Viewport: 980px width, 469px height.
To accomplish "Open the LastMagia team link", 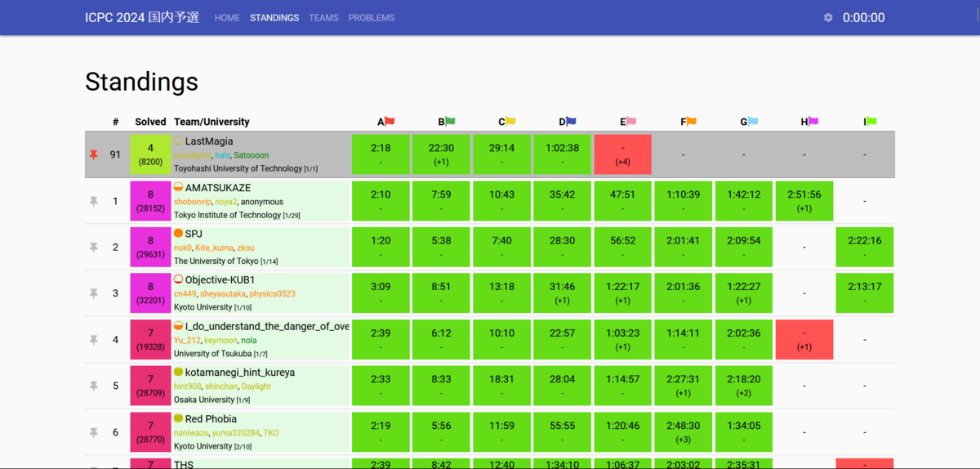I will [209, 141].
